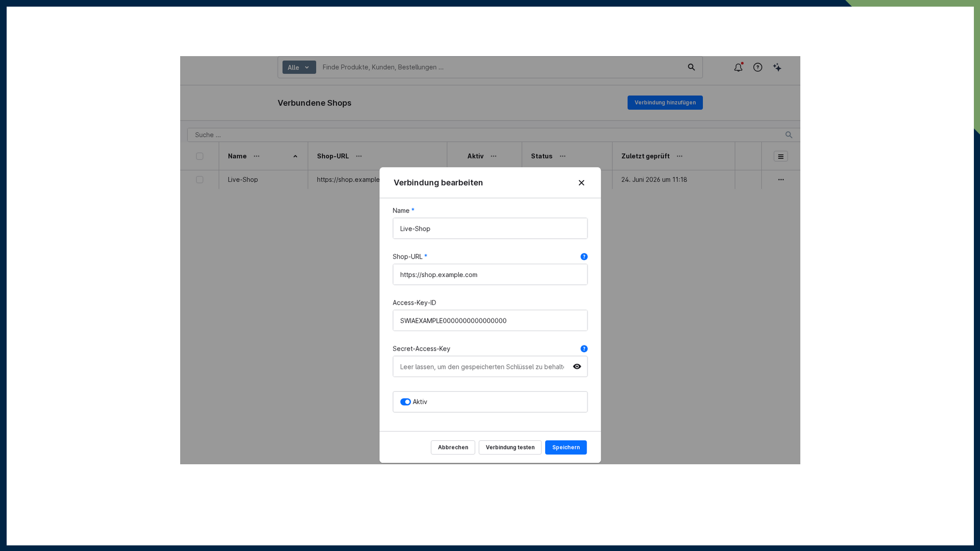
Task: Show help tooltip for Secret-Access-Key
Action: coord(584,349)
